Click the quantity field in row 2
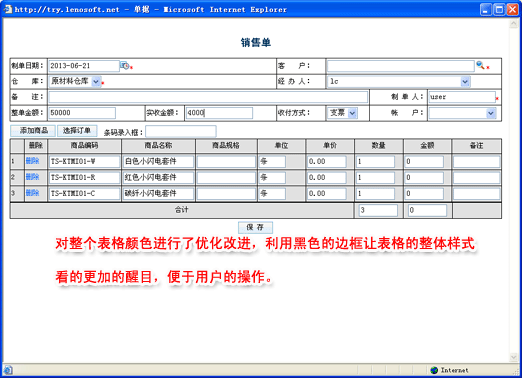Image resolution: width=522 pixels, height=378 pixels. 375,178
